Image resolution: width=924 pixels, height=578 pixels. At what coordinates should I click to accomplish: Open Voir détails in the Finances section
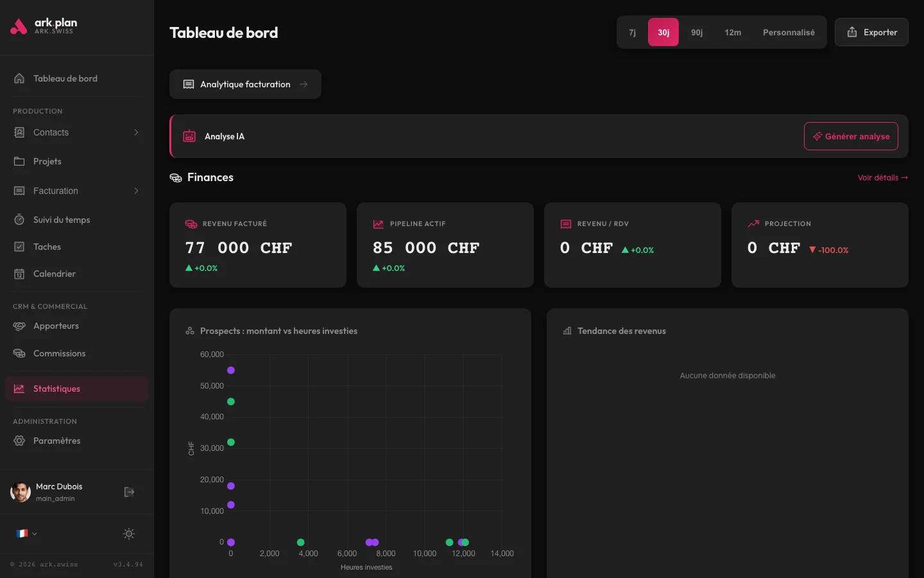point(882,178)
